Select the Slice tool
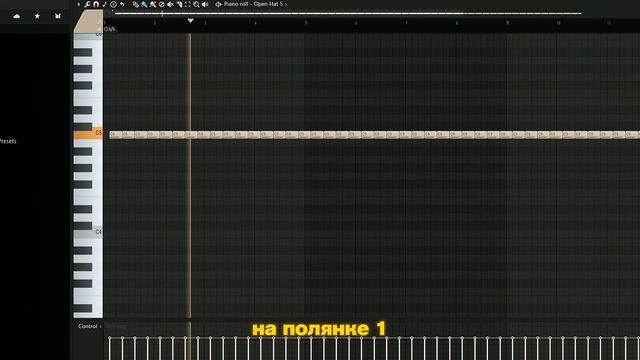The width and height of the screenshot is (640, 360). point(179,4)
